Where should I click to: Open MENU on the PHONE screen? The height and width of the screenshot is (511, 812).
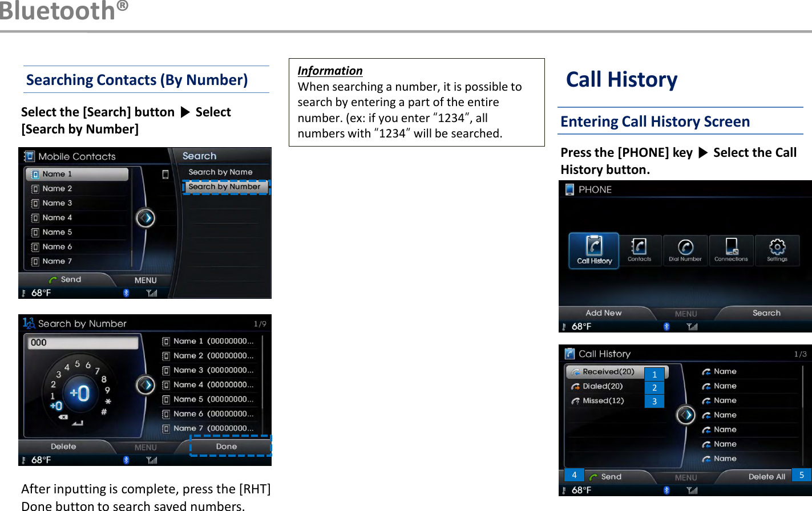(686, 314)
